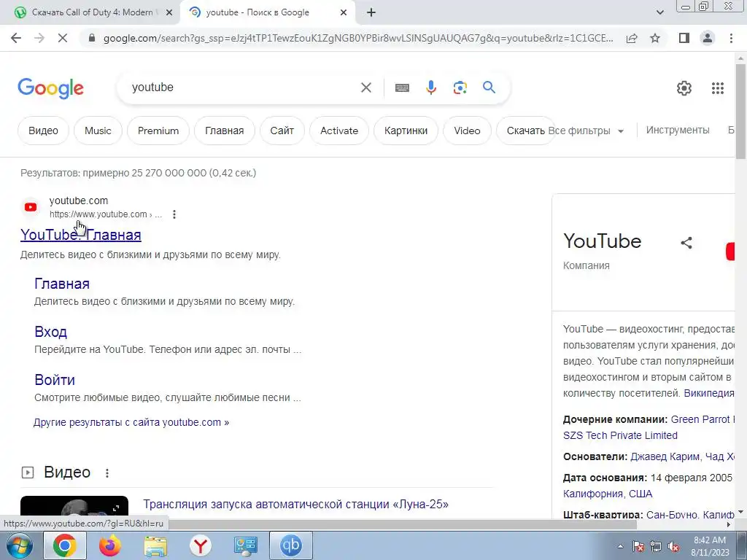Image resolution: width=747 pixels, height=560 pixels.
Task: Click the Google logo
Action: click(50, 88)
